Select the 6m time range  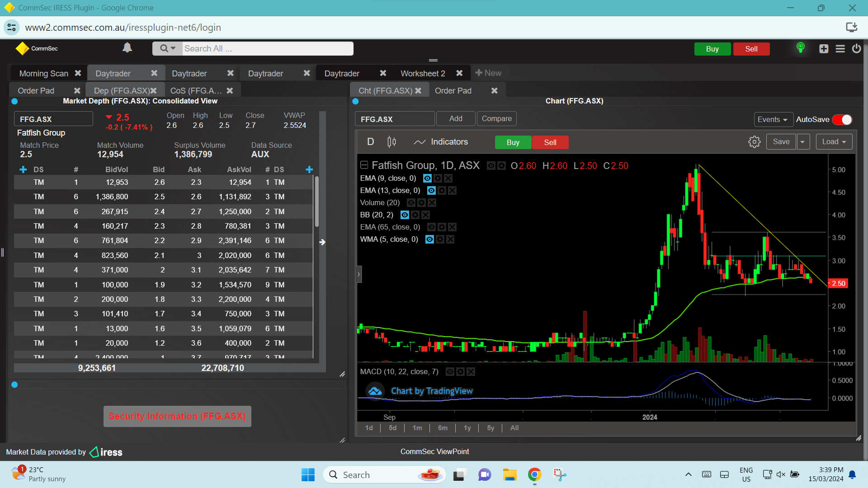pos(443,428)
